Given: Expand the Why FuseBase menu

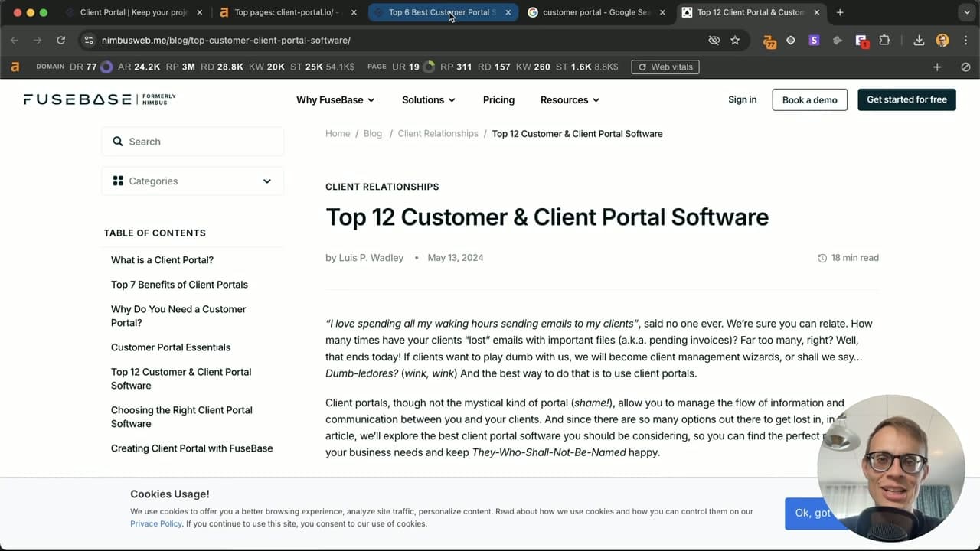Looking at the screenshot, I should click(x=335, y=99).
